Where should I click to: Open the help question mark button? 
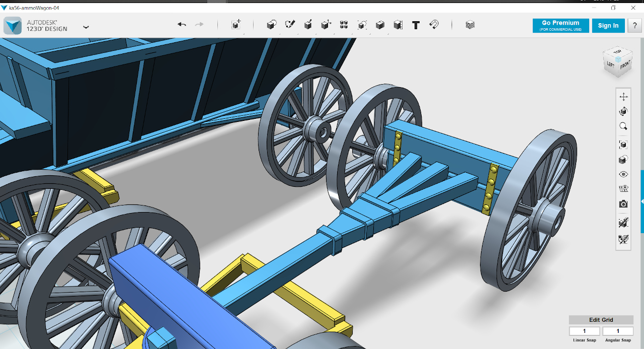tap(634, 26)
